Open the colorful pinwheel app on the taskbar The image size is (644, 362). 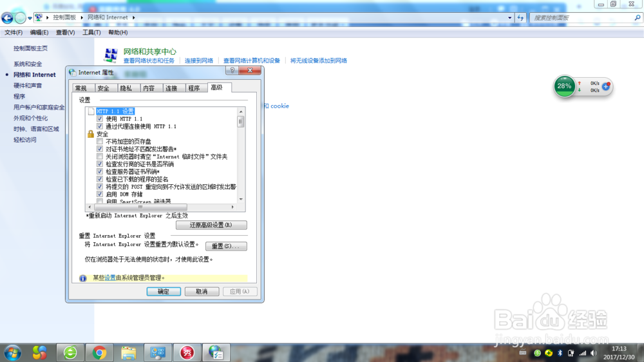click(x=40, y=352)
